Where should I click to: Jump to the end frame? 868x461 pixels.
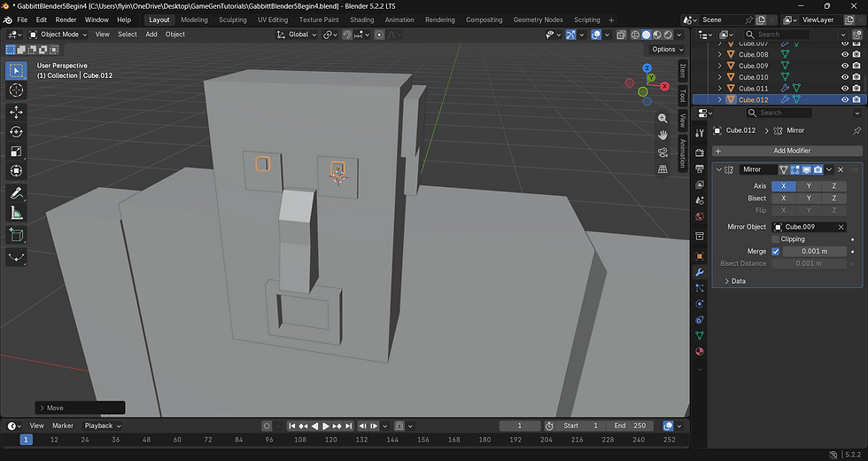[x=348, y=426]
